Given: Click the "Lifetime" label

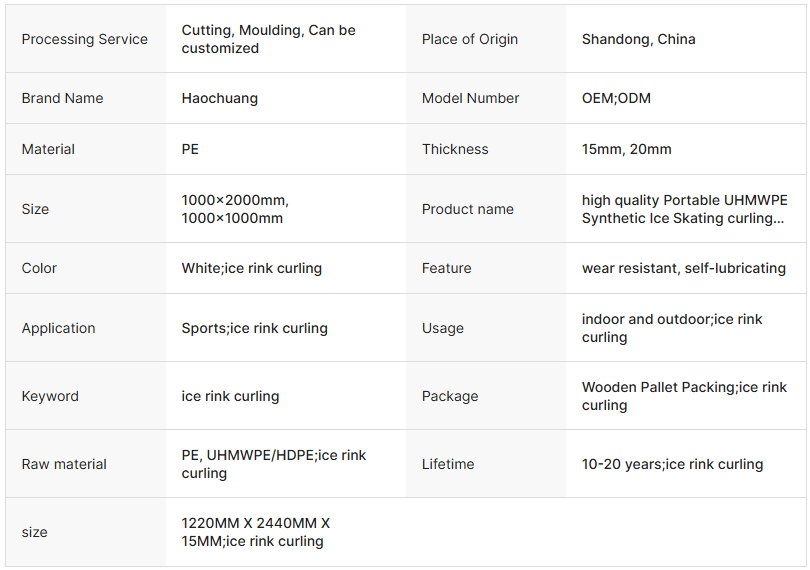Looking at the screenshot, I should (448, 464).
